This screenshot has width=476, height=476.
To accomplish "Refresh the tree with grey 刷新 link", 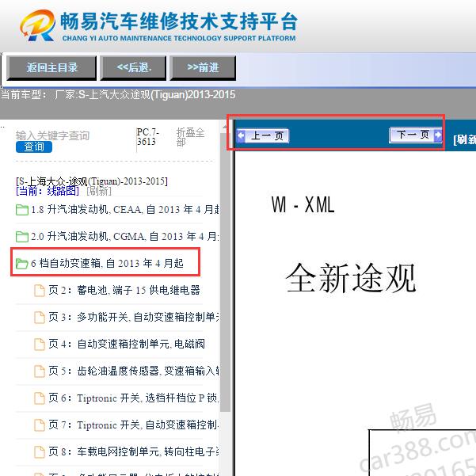I will pyautogui.click(x=99, y=191).
